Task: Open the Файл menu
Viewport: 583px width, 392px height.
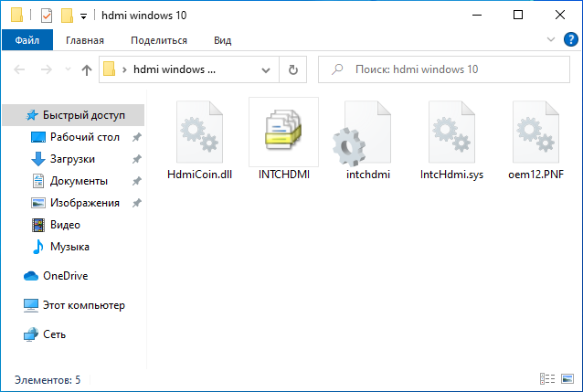Action: pyautogui.click(x=27, y=40)
